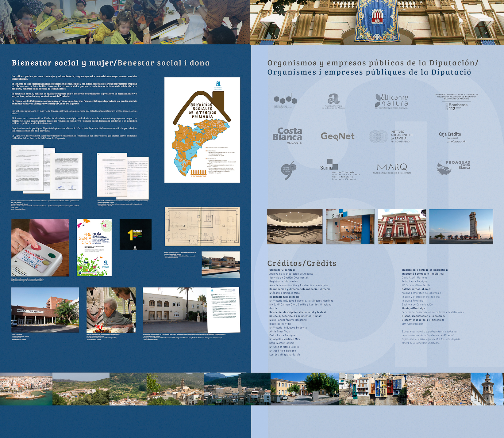Select the red façade building photo
504x438 pixels.
pyautogui.click(x=402, y=227)
